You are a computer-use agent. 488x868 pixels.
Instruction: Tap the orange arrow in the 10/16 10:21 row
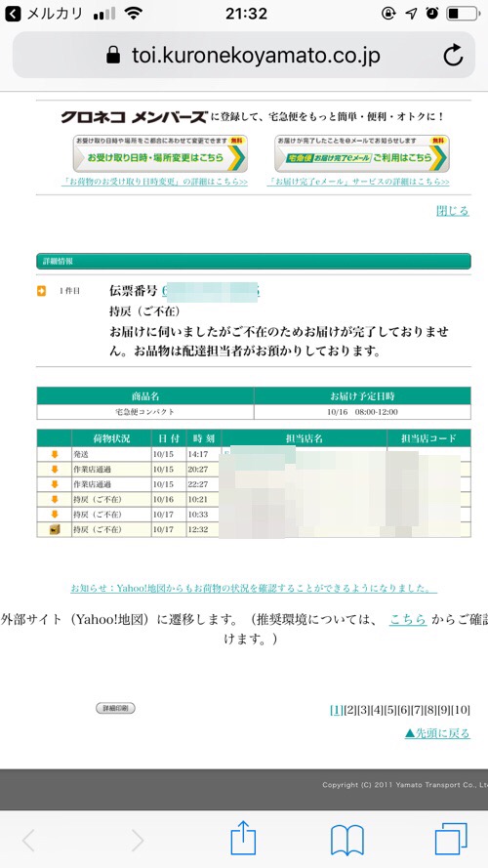[55, 499]
